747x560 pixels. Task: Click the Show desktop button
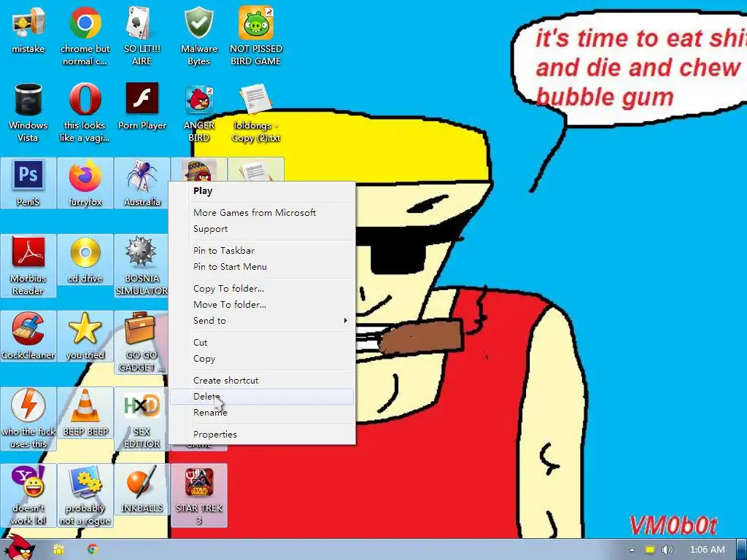point(742,550)
